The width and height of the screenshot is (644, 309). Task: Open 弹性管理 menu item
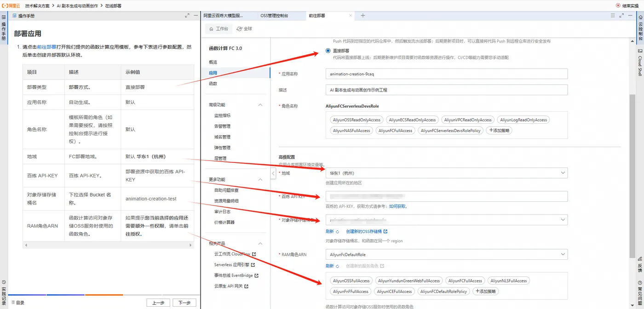coord(222,148)
